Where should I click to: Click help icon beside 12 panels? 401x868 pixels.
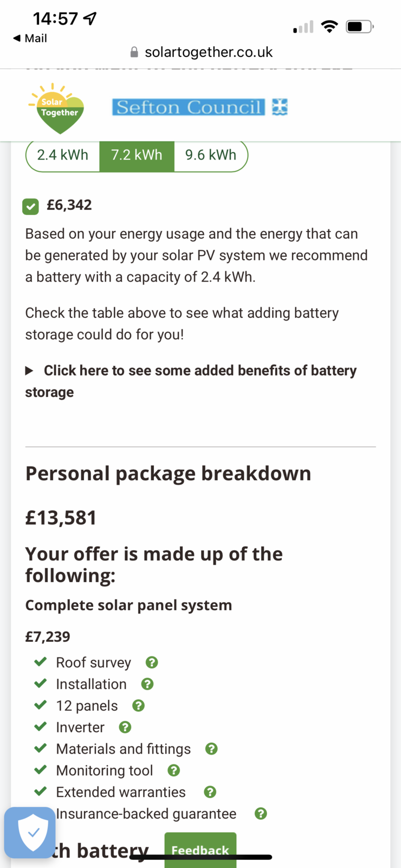click(139, 706)
